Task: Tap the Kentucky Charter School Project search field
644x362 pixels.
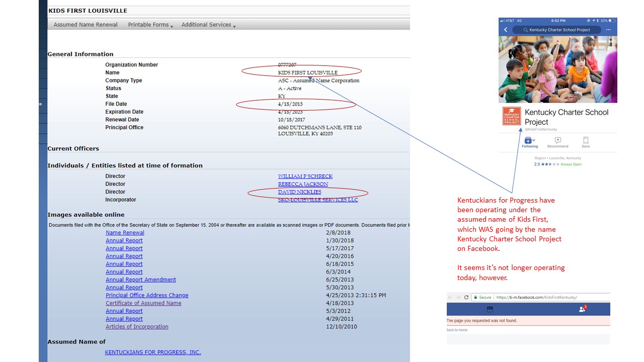Action: [x=556, y=30]
